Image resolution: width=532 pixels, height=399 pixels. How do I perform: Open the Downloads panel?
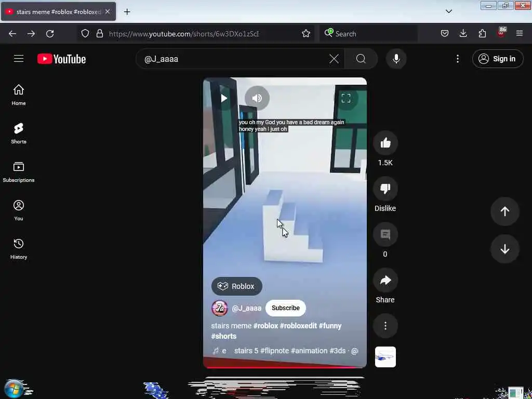click(x=463, y=34)
